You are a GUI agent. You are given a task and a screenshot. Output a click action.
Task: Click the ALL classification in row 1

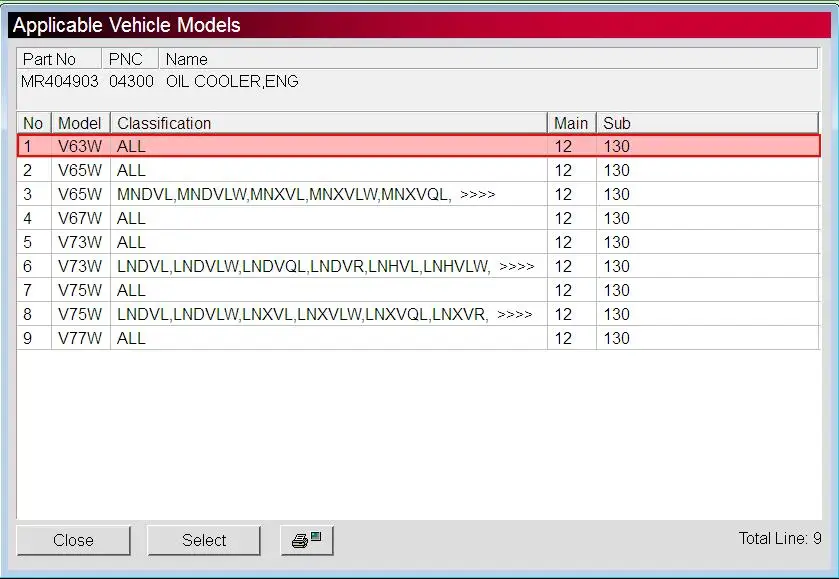131,146
